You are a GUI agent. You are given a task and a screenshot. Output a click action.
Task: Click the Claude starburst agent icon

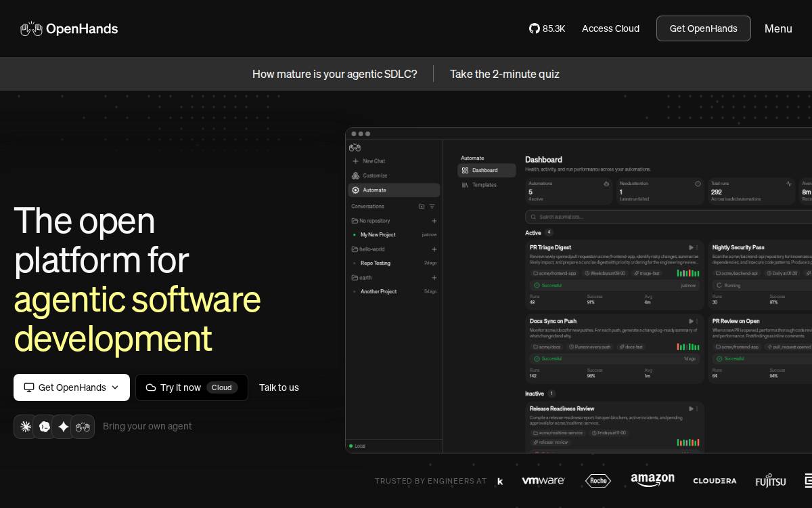[26, 427]
